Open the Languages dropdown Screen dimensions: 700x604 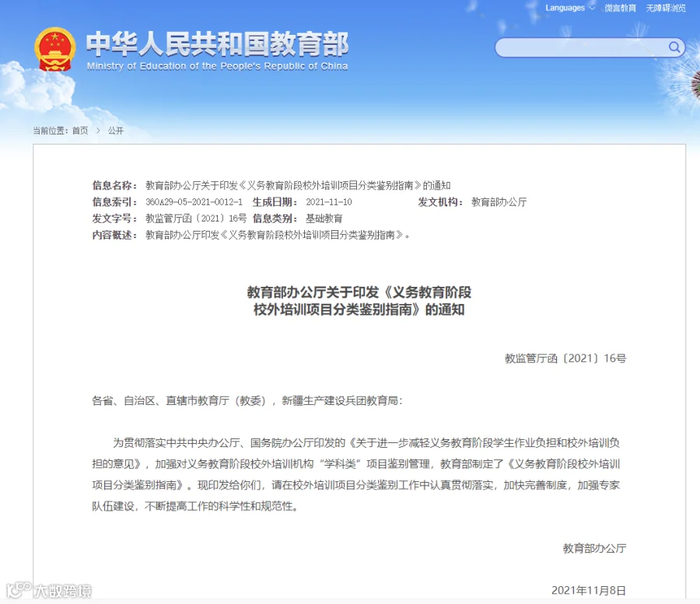coord(569,8)
